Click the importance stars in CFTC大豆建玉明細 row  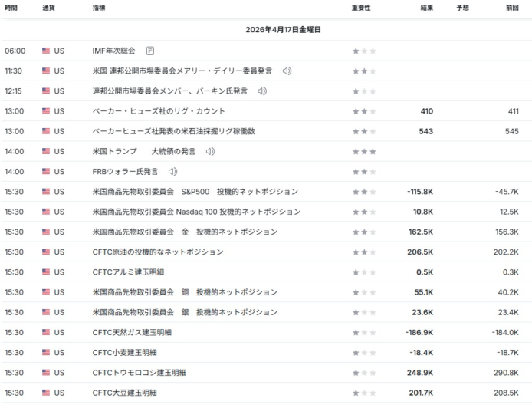(363, 393)
